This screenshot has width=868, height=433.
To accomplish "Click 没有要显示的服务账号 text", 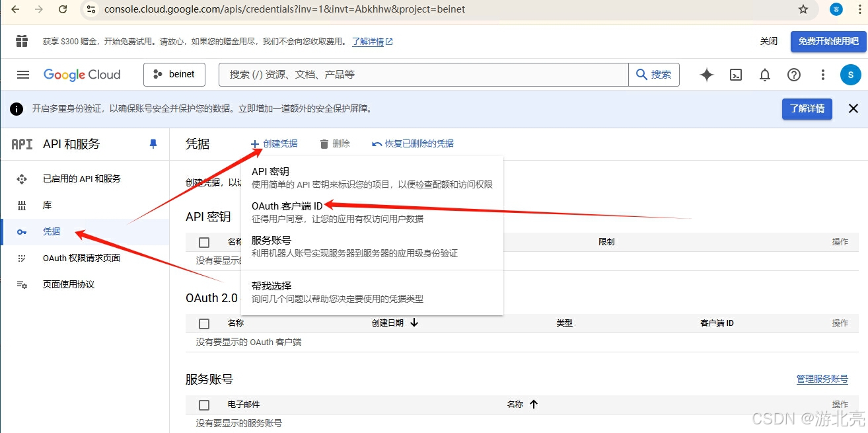I will tap(239, 422).
